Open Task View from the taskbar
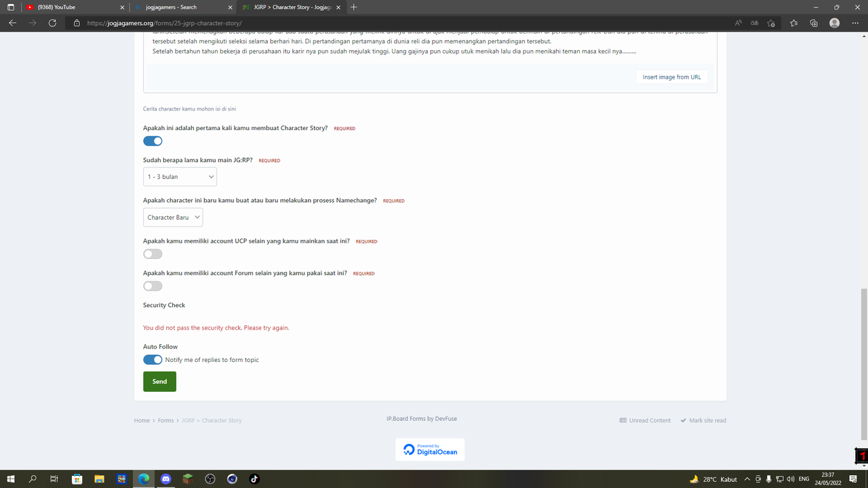Screen dimensions: 868x488 click(x=54, y=479)
